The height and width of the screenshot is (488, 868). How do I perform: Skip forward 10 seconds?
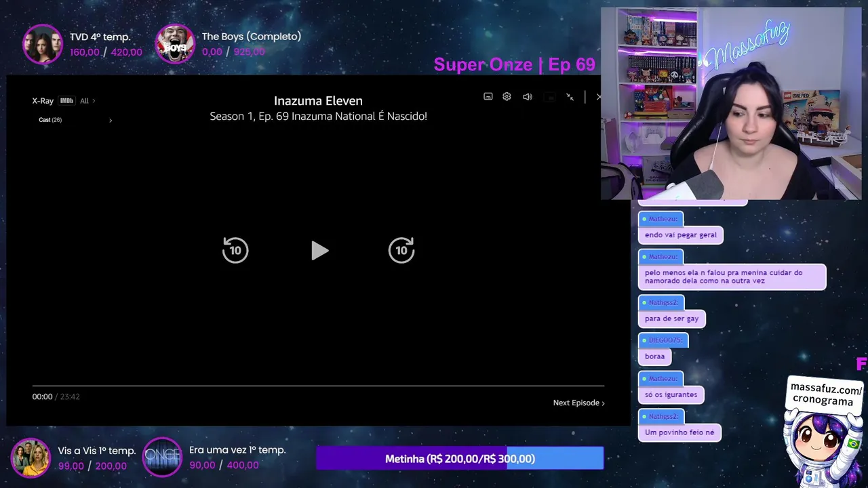pyautogui.click(x=401, y=250)
